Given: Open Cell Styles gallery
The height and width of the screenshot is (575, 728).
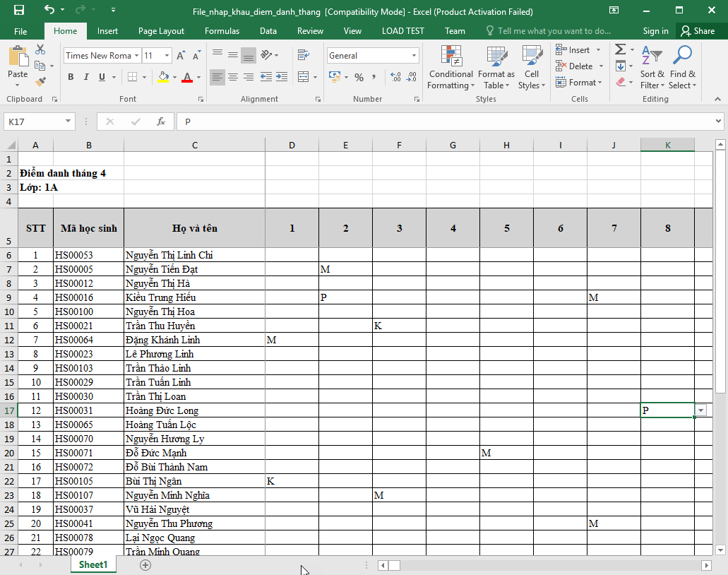Looking at the screenshot, I should [x=532, y=67].
